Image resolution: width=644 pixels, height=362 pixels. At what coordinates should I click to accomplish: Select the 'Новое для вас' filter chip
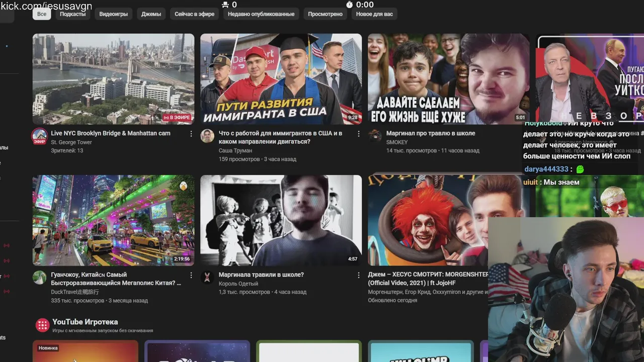click(x=374, y=14)
